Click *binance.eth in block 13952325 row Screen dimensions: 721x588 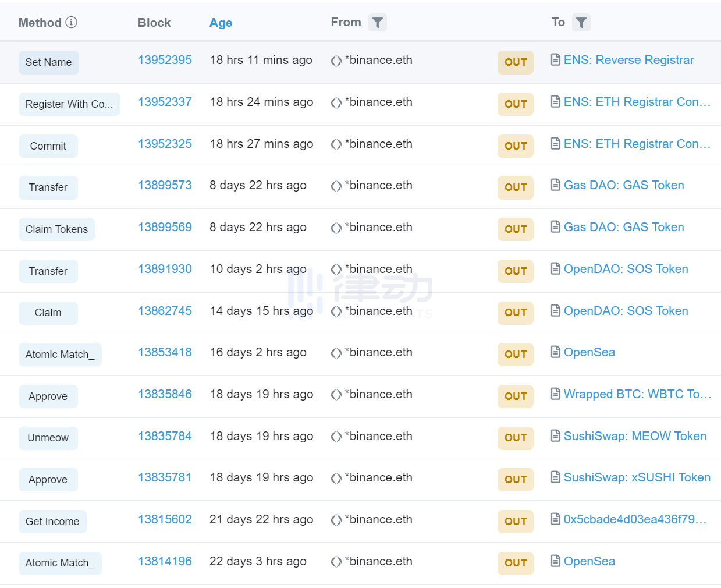click(x=379, y=144)
